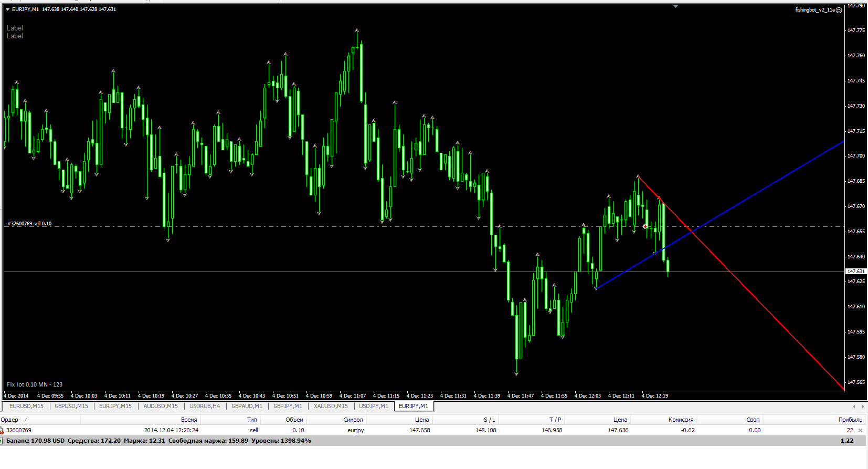Sort by the Прибыль column header
This screenshot has height=469, width=868.
tap(814, 420)
